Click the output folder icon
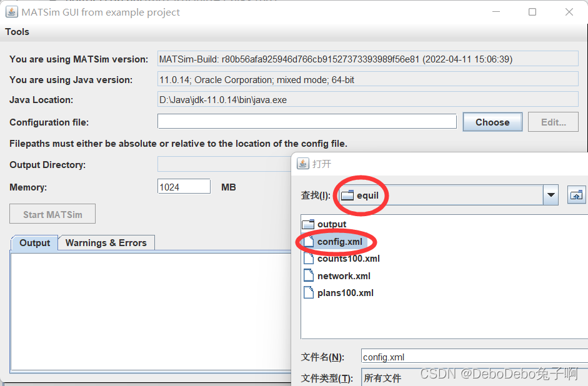The width and height of the screenshot is (588, 386). [308, 224]
